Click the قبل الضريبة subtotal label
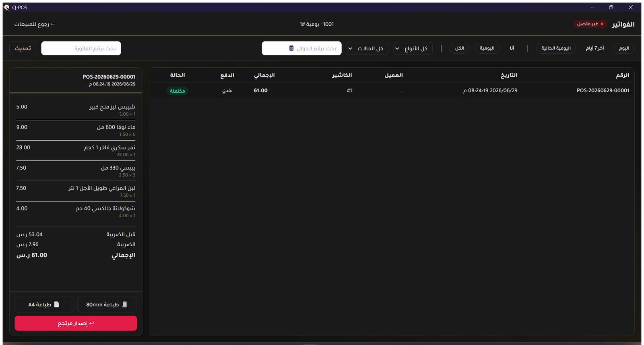This screenshot has width=644, height=345. (x=121, y=235)
